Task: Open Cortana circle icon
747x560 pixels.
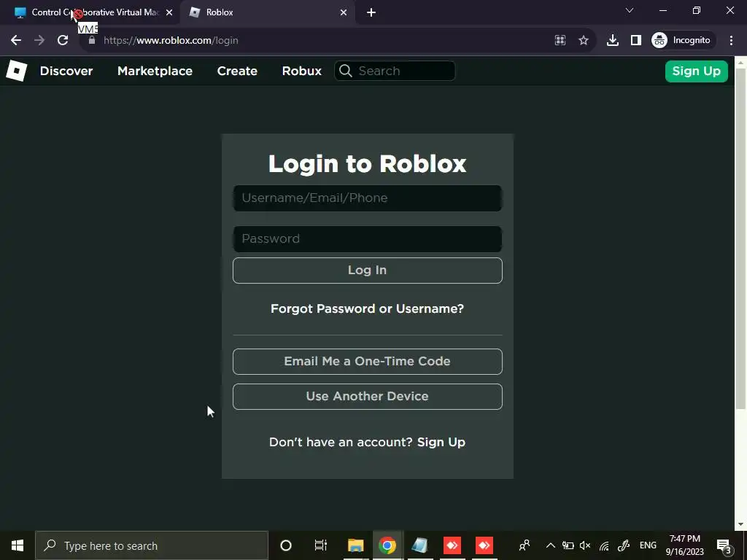Action: pos(286,545)
